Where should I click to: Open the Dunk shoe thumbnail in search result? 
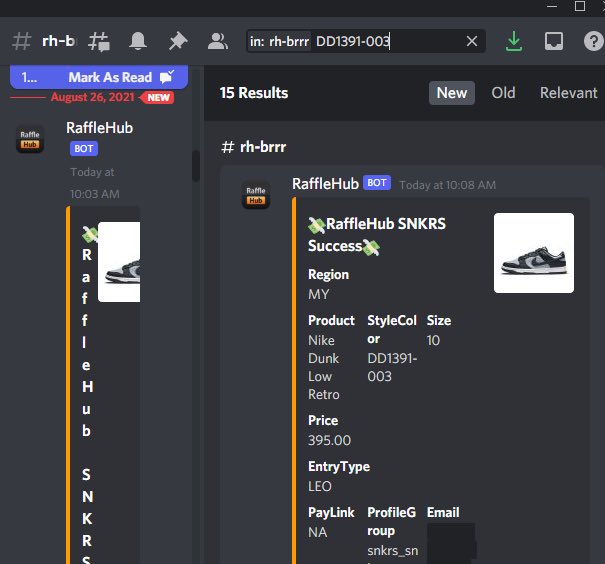point(534,253)
